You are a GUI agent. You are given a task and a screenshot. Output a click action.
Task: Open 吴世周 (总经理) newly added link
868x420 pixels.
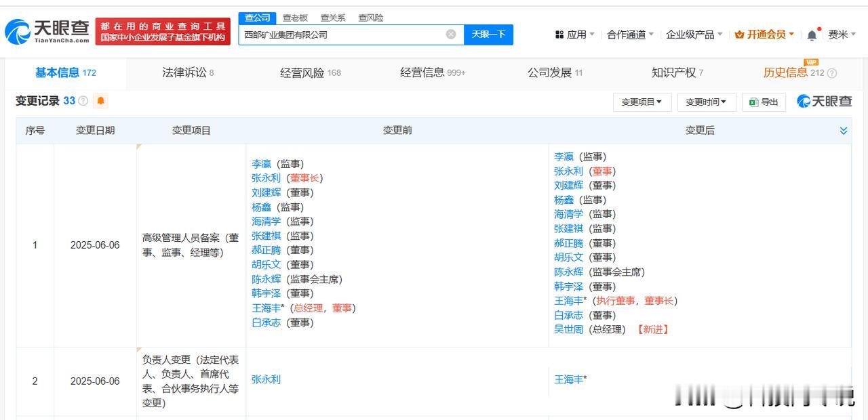pos(568,329)
